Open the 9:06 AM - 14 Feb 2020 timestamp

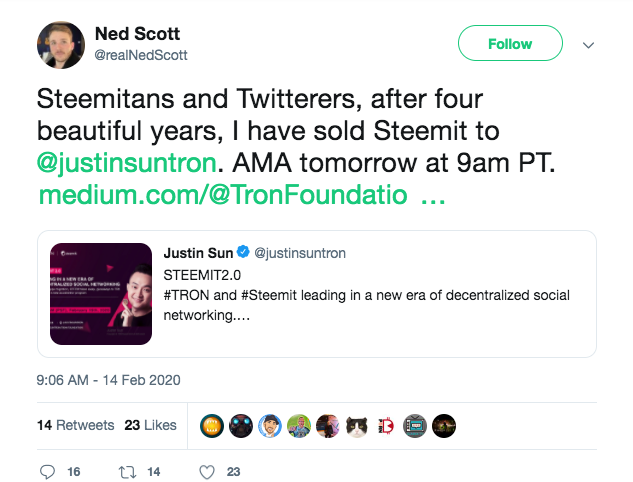[x=108, y=380]
